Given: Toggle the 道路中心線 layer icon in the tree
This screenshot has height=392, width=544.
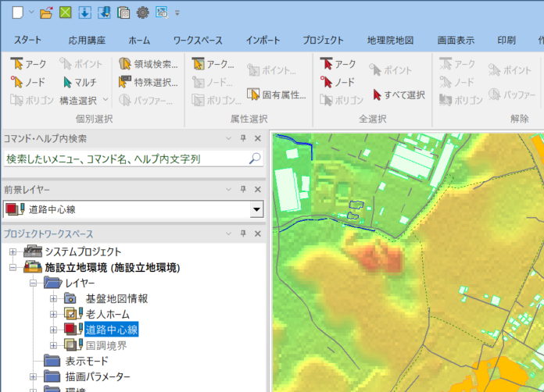Looking at the screenshot, I should click(x=73, y=329).
